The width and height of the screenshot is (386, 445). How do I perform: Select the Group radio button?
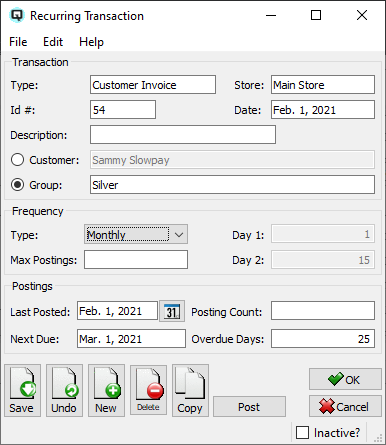click(17, 185)
